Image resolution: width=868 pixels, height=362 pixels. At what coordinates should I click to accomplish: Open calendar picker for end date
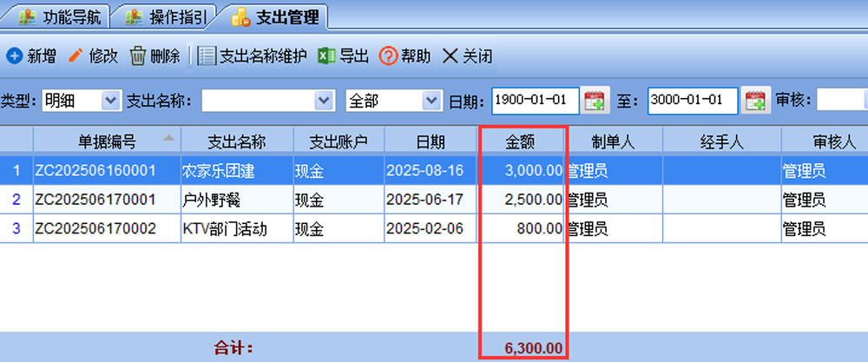(x=756, y=101)
